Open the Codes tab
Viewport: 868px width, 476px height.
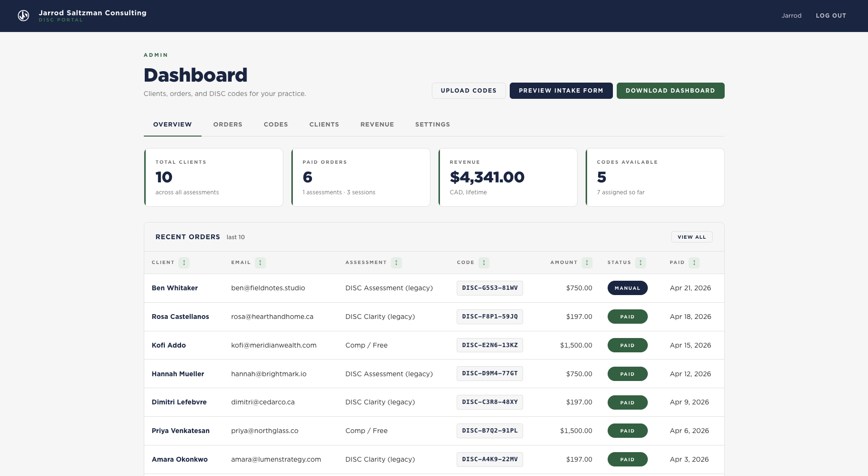(276, 125)
